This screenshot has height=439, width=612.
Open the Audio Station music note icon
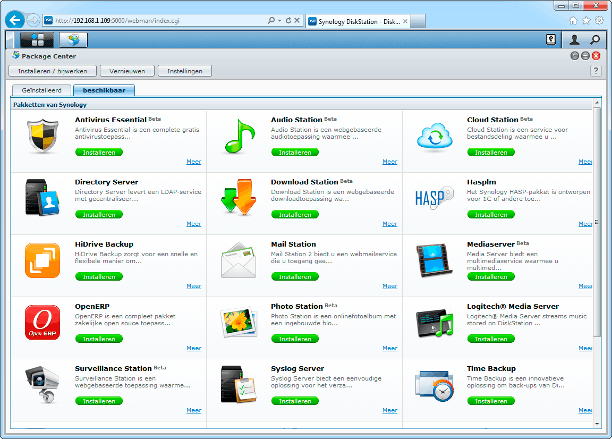[239, 136]
